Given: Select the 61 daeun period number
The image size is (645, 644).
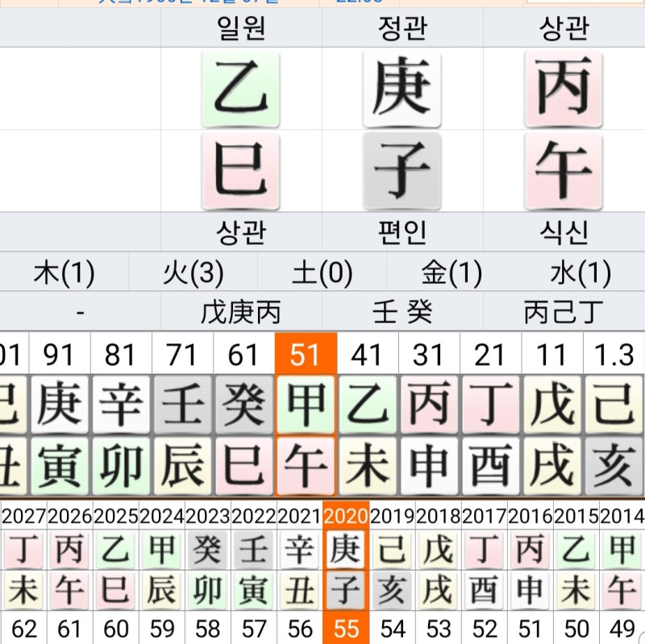Looking at the screenshot, I should [244, 354].
